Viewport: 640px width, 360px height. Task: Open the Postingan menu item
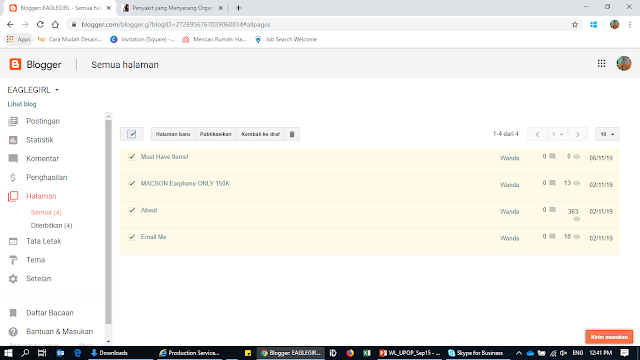click(43, 121)
